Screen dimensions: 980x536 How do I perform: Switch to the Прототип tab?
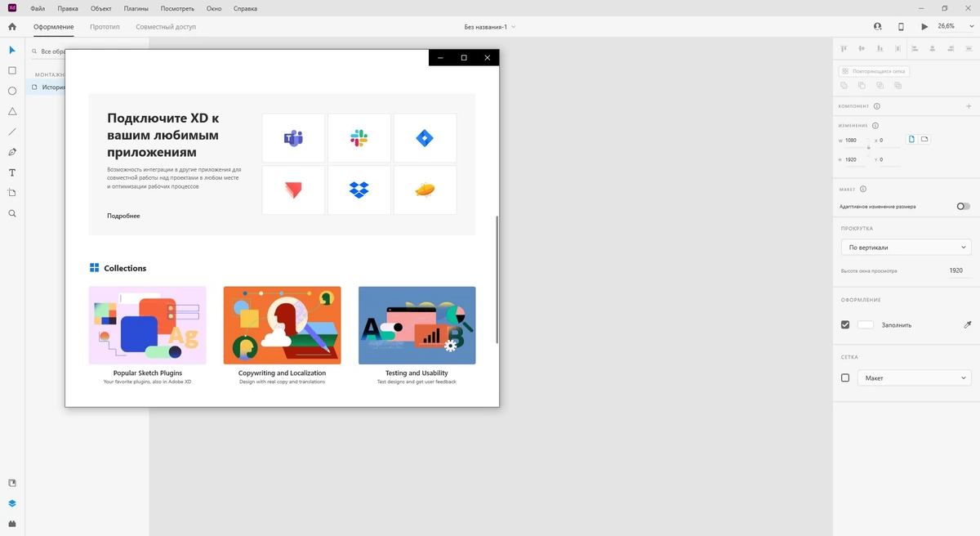pyautogui.click(x=105, y=27)
